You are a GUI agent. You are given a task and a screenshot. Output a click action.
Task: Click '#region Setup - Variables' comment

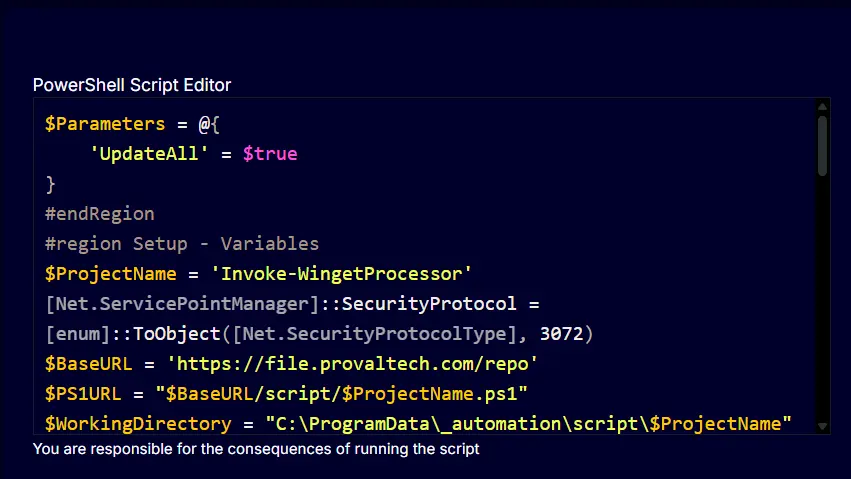click(182, 244)
